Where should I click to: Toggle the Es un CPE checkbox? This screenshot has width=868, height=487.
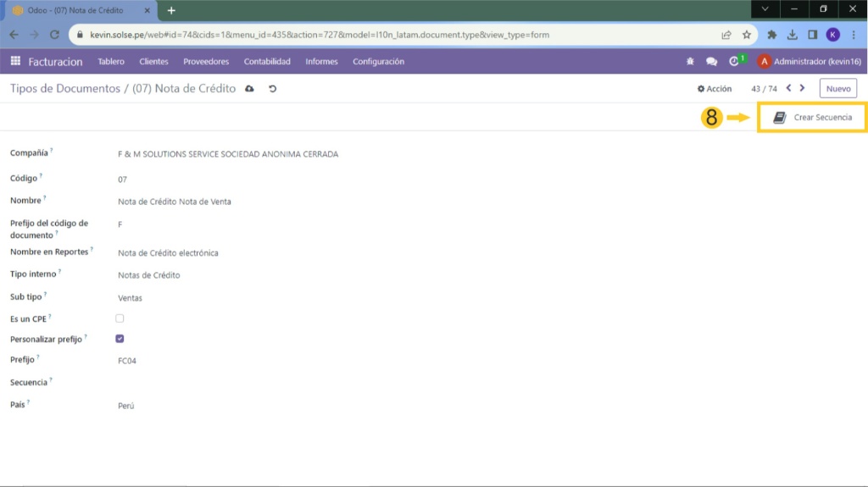tap(120, 318)
